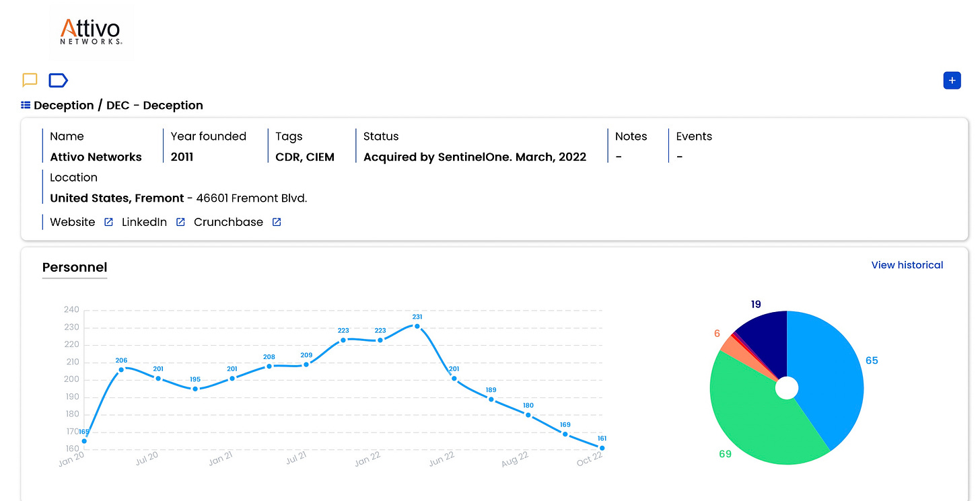Image resolution: width=980 pixels, height=501 pixels.
Task: Click the blue tag label icon
Action: (59, 81)
